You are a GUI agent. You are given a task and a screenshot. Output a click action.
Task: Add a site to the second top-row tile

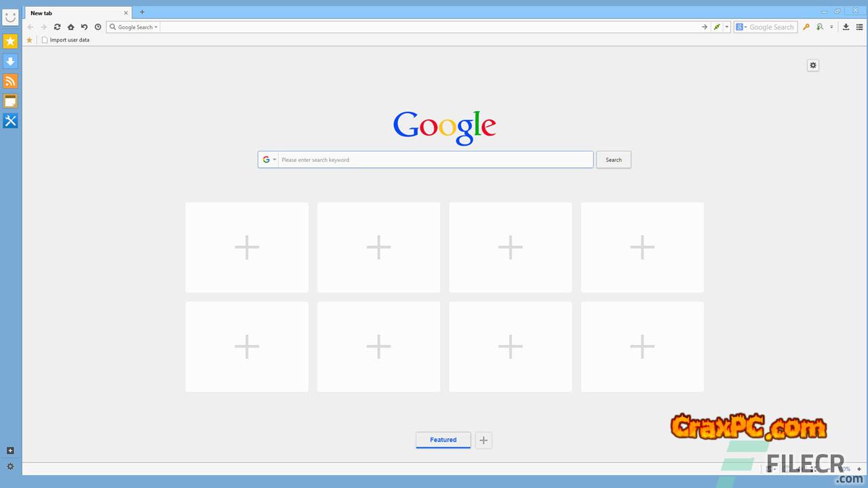(x=378, y=247)
